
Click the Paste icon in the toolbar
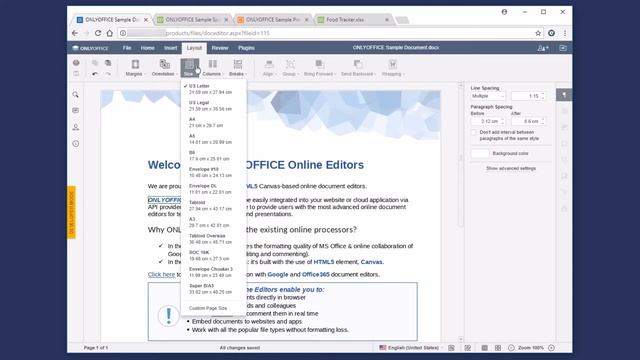coord(108,63)
